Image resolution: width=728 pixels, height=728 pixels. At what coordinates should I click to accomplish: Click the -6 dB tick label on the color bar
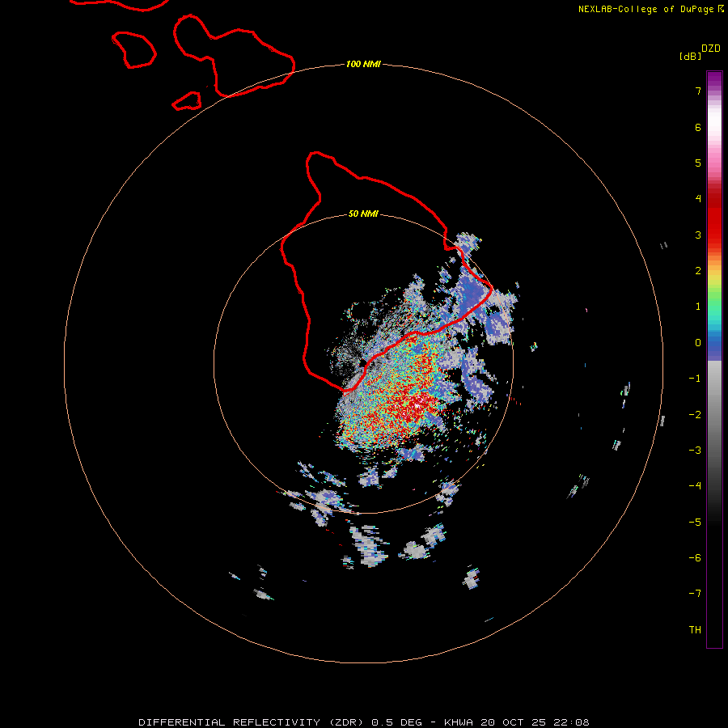695,558
